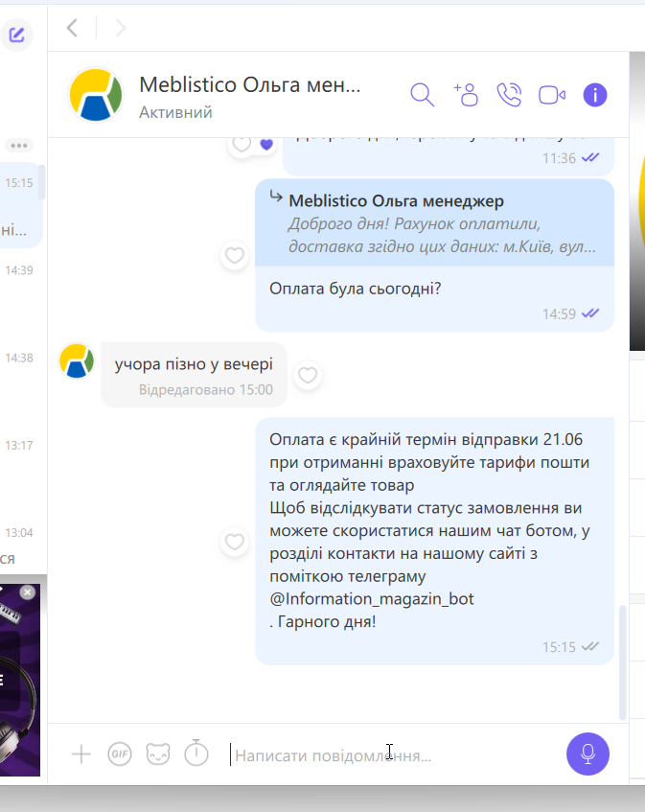This screenshot has width=645, height=812.
Task: Add a participant to the chat
Action: tap(466, 95)
